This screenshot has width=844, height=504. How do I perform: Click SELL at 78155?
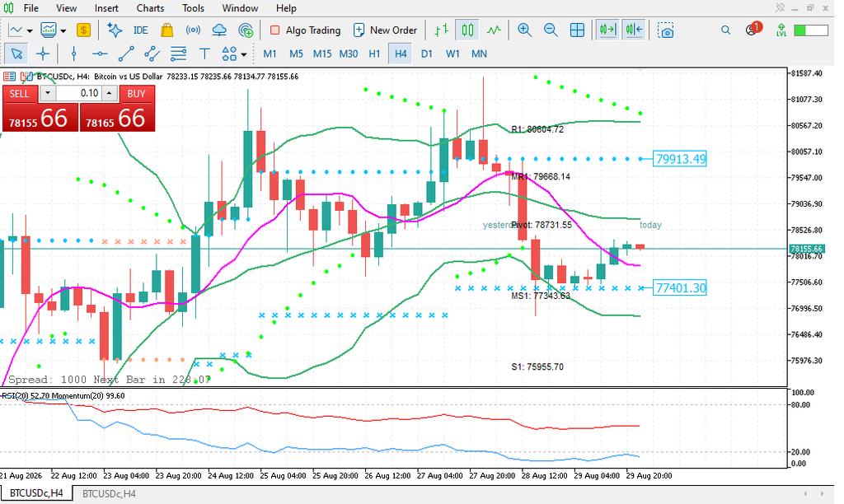(40, 117)
